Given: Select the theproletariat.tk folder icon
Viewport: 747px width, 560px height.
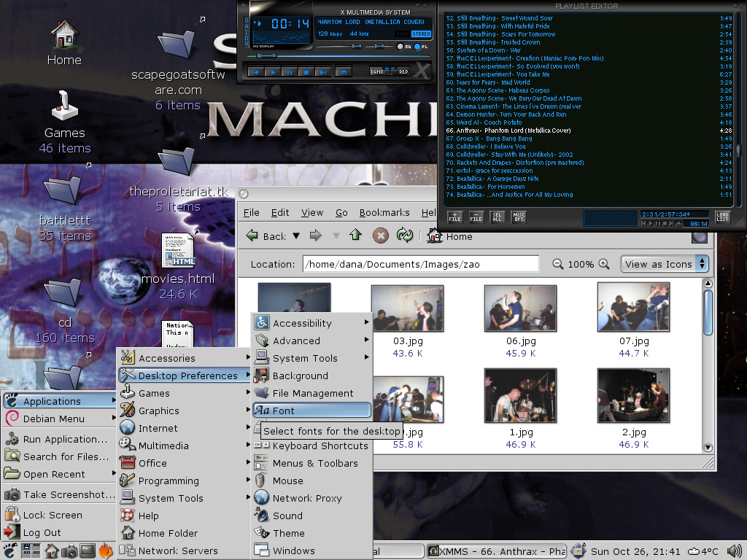Looking at the screenshot, I should click(x=177, y=161).
